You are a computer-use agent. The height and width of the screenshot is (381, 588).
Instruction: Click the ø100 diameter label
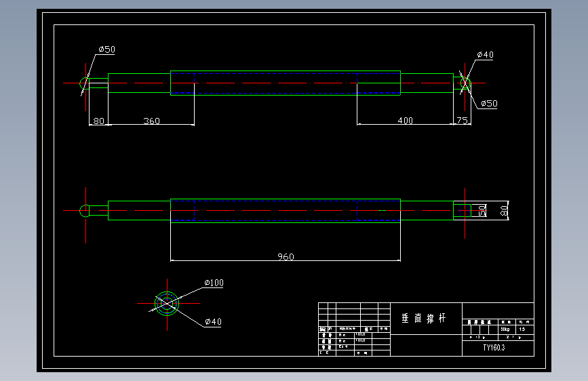(x=214, y=283)
